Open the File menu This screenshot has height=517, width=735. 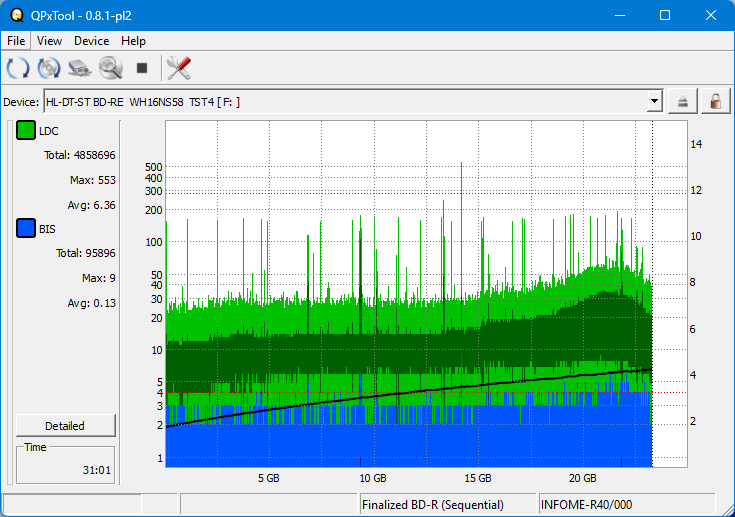click(16, 41)
